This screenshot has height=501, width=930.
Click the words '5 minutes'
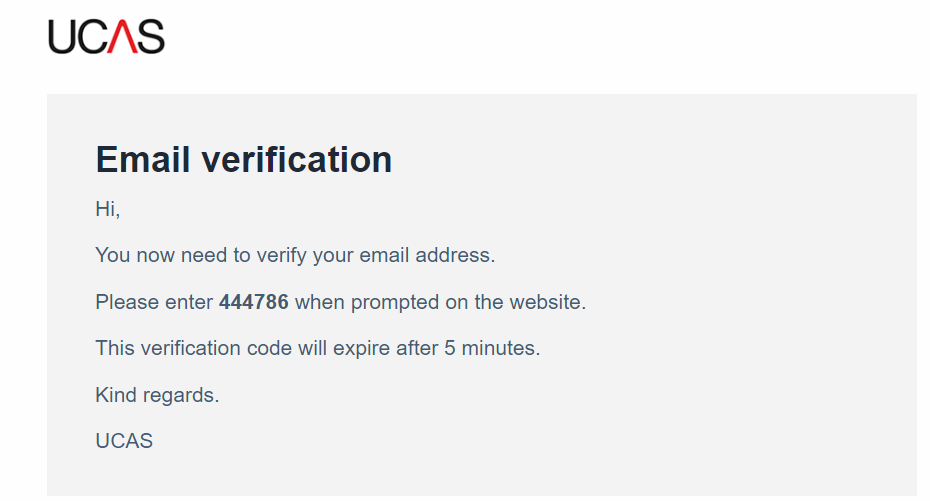pyautogui.click(x=490, y=348)
